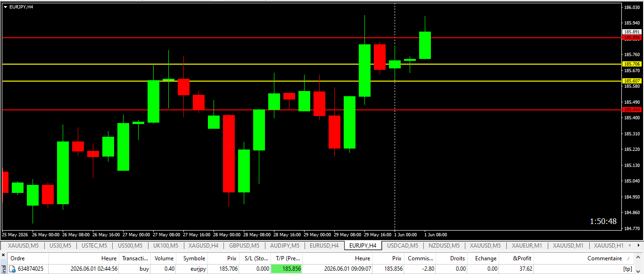Click the 1 Jun 08:00 time label
The image size is (644, 274).
pos(435,234)
